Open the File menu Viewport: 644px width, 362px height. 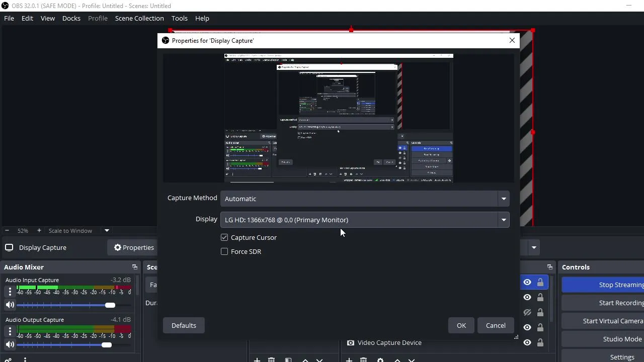point(9,18)
